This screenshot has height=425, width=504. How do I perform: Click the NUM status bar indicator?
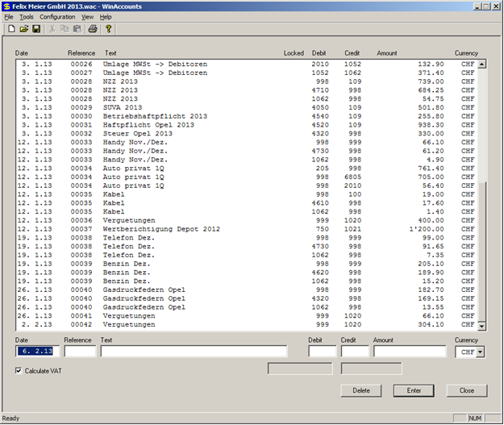(475, 419)
